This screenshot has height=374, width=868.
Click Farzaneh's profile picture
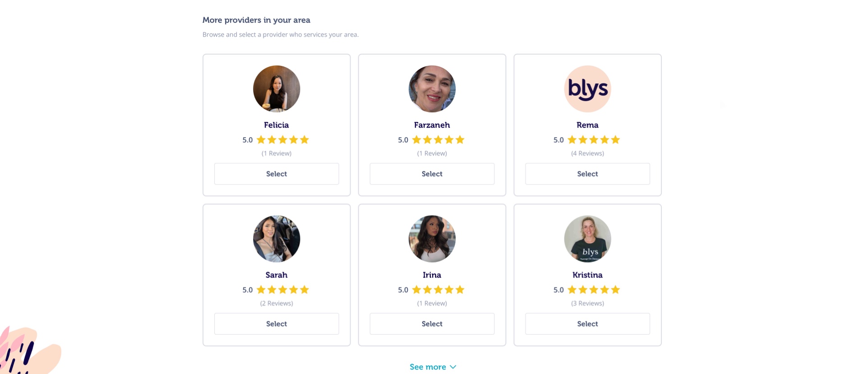(x=432, y=89)
